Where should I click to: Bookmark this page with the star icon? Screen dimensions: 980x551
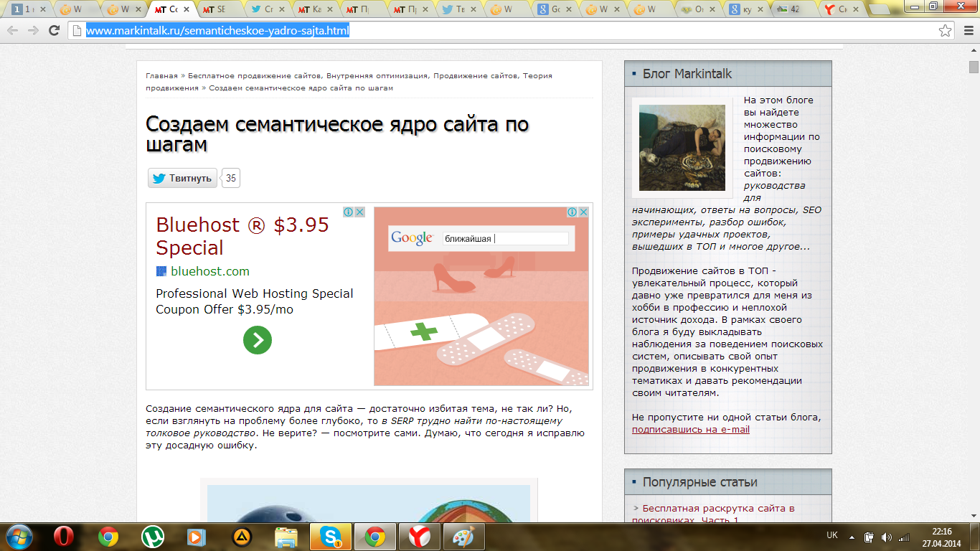pyautogui.click(x=946, y=30)
